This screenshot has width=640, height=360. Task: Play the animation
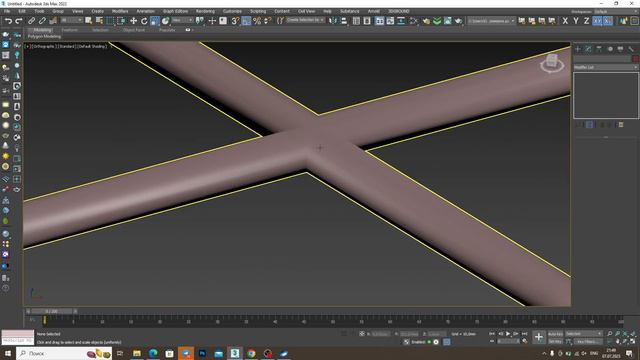508,334
